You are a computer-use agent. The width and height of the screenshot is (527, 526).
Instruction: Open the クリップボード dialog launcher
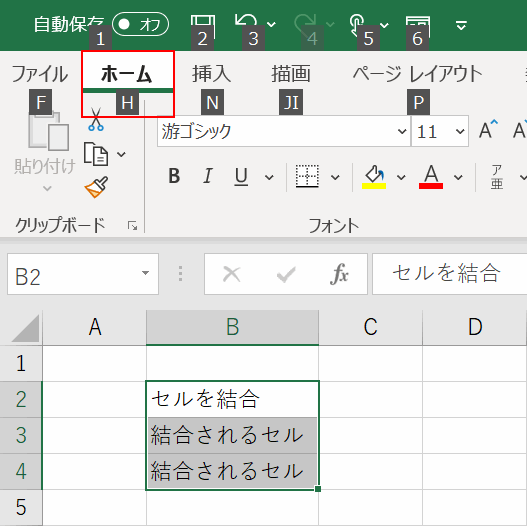click(x=132, y=226)
